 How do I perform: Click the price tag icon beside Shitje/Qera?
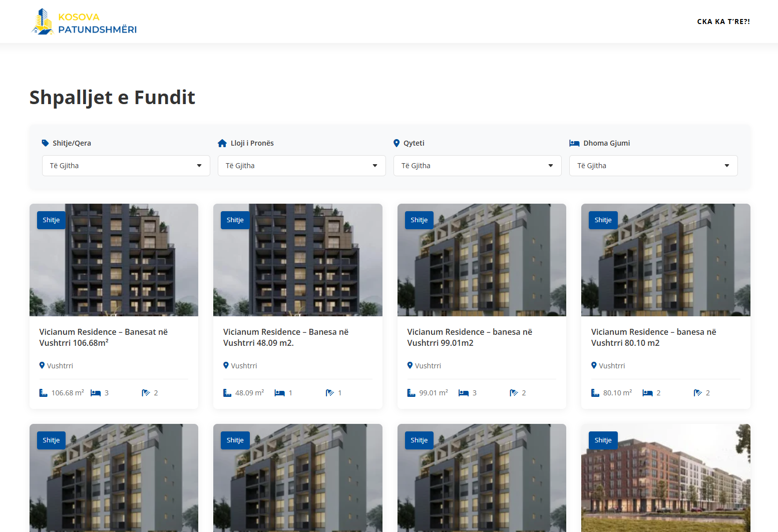[x=45, y=143]
